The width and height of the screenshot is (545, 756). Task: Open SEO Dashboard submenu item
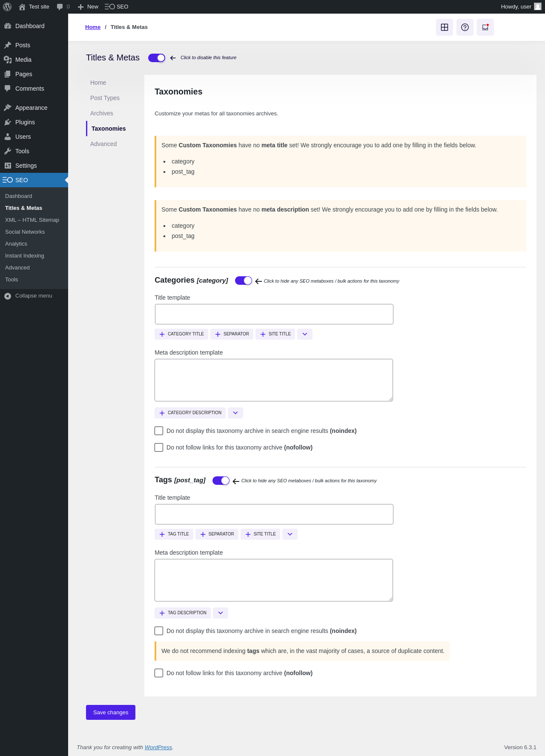coord(34,196)
